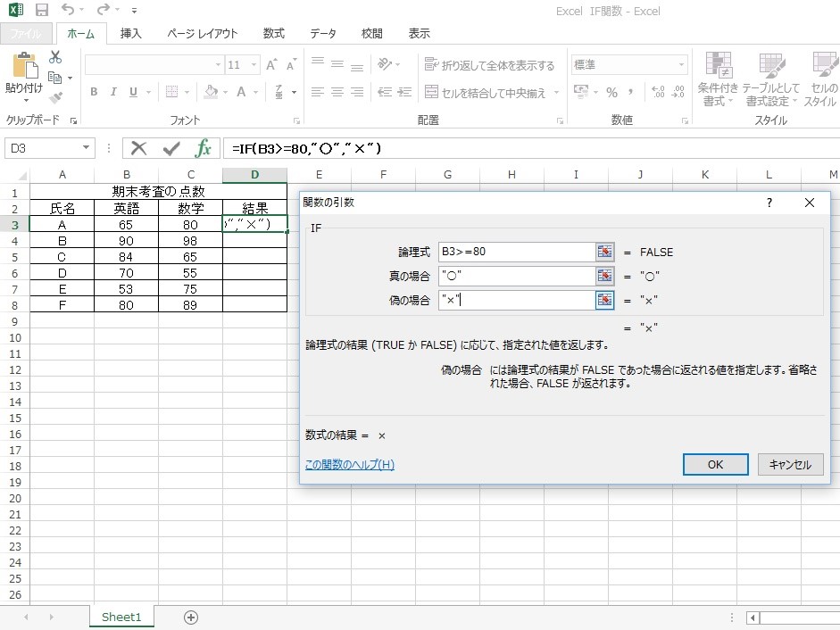Screen dimensions: 840x630
Task: Click the 偽の場合 input field
Action: pos(516,301)
